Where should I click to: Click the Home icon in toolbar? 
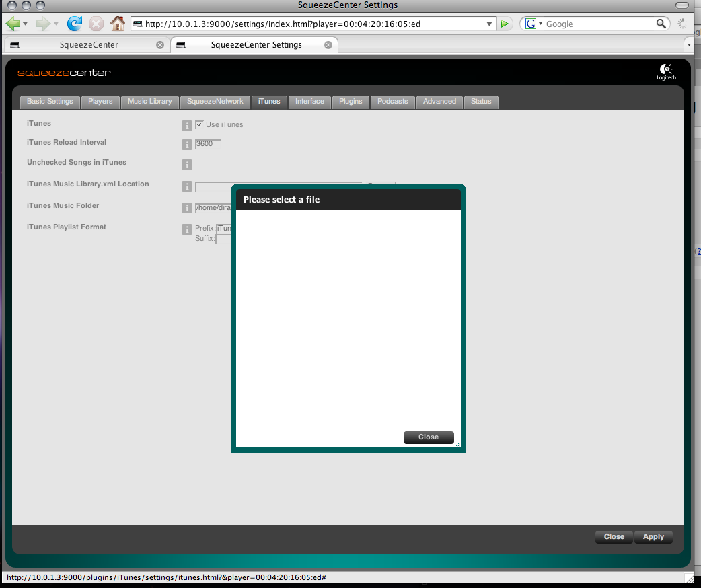(x=118, y=24)
